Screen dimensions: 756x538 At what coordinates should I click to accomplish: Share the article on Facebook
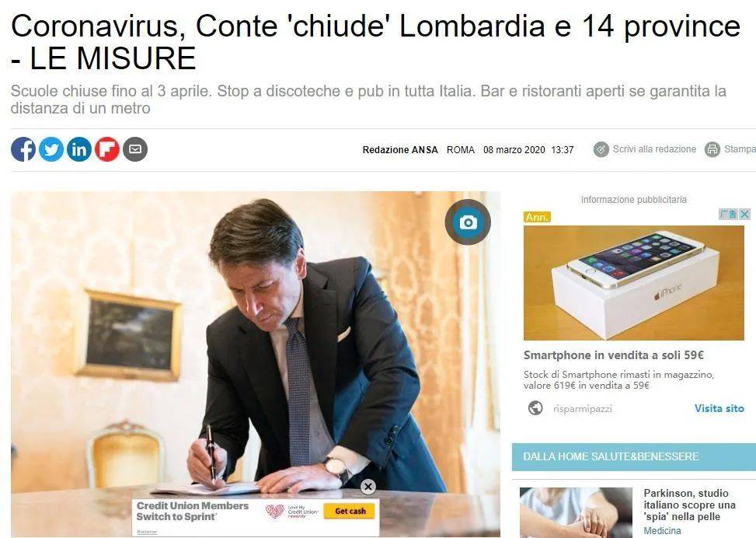[23, 149]
